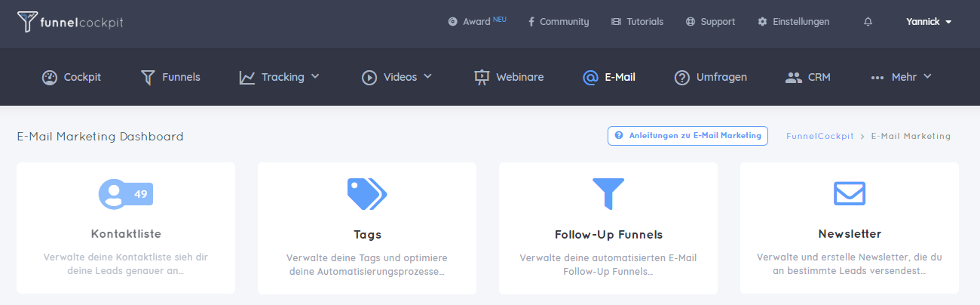980x305 pixels.
Task: Click Anleitungen zu E-Mail Marketing button
Action: 688,136
